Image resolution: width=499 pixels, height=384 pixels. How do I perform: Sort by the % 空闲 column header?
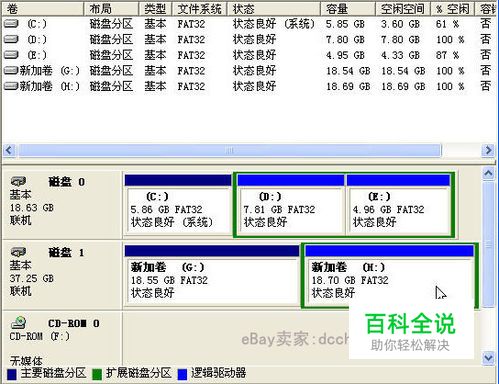(452, 9)
